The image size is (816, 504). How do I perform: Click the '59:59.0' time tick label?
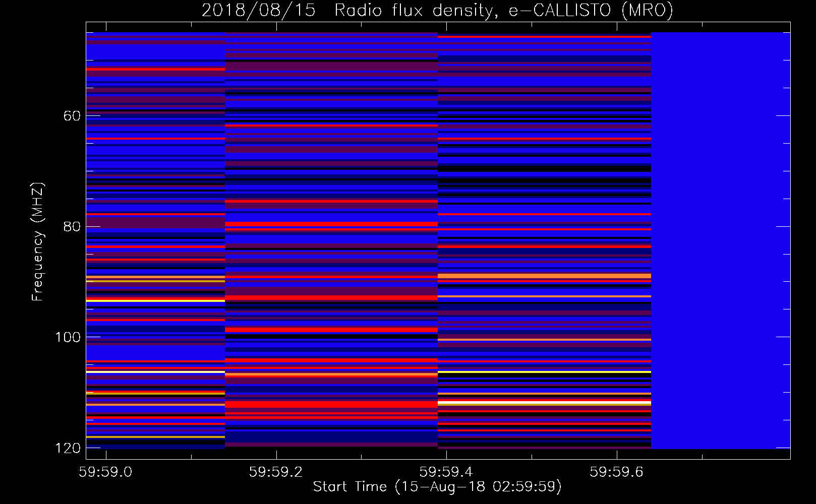pyautogui.click(x=105, y=472)
